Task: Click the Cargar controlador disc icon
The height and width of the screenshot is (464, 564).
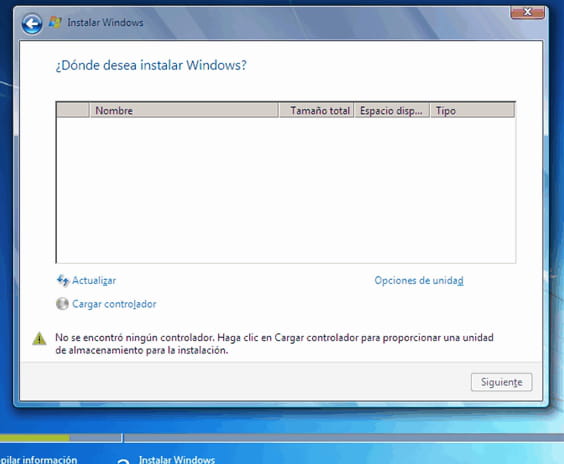Action: tap(62, 304)
